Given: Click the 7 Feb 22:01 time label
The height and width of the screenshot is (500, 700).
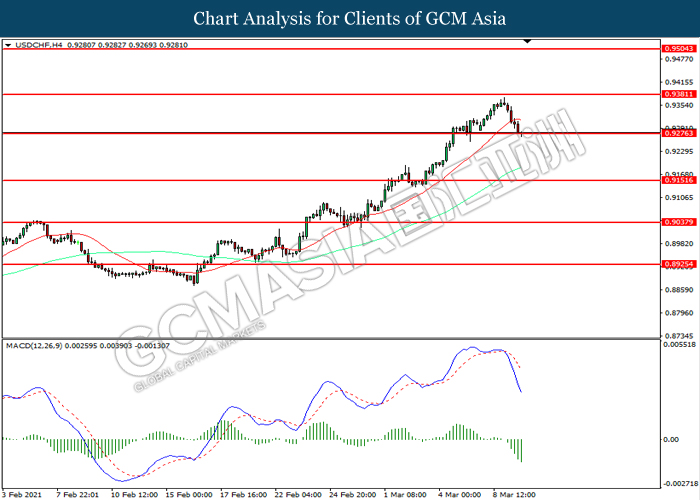Looking at the screenshot, I should [x=77, y=495].
